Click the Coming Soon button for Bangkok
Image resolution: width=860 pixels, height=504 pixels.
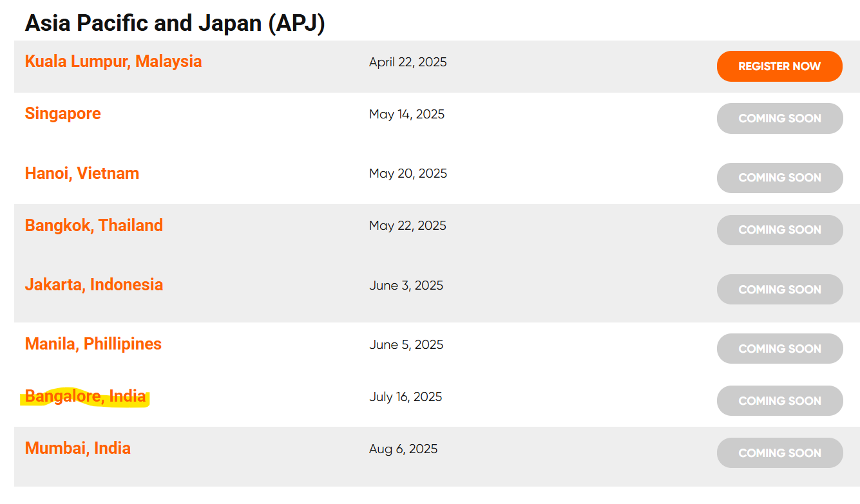779,230
